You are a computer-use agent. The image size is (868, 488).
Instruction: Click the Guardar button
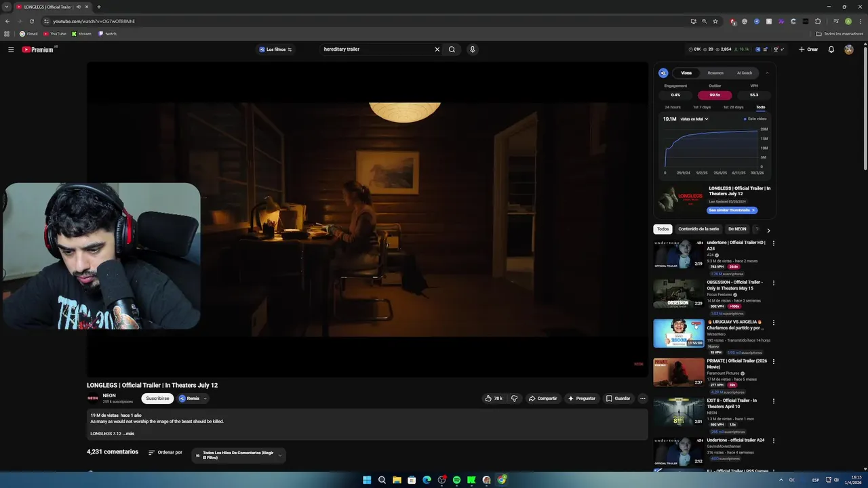618,399
